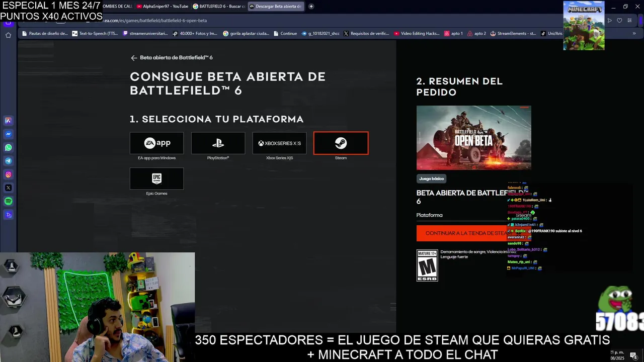Select the Epic Games platform tile
644x362 pixels.
pos(157,178)
